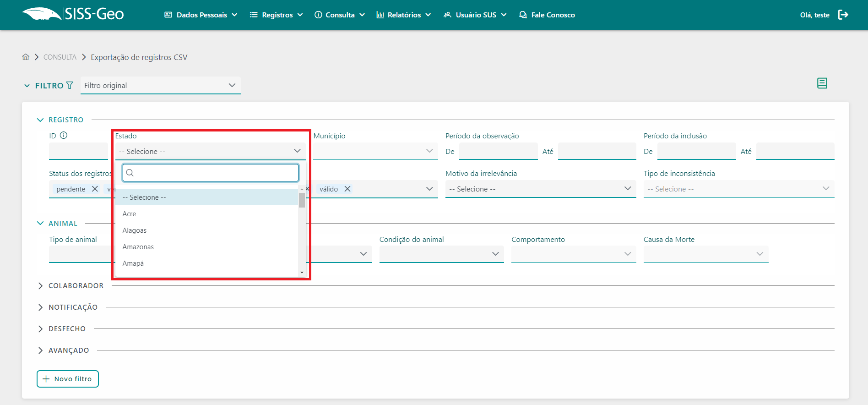Collapse the REGISTRO section
Viewport: 868px width, 405px height.
click(40, 120)
